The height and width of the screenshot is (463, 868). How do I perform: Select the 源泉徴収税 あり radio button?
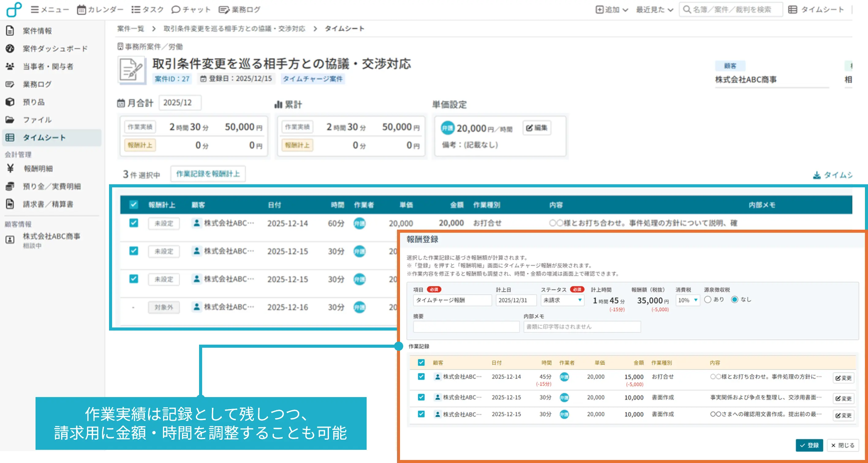pos(708,300)
